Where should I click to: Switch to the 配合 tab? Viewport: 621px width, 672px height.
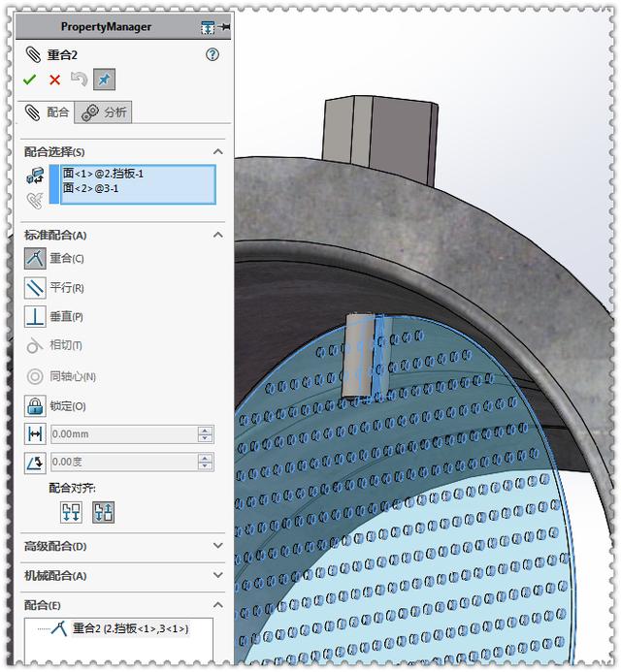pos(46,112)
